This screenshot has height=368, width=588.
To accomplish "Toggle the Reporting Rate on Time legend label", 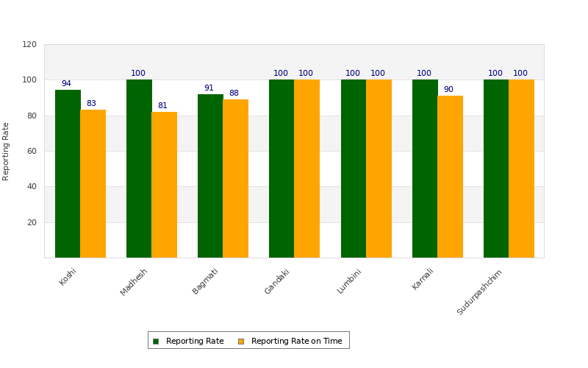I will [x=297, y=341].
